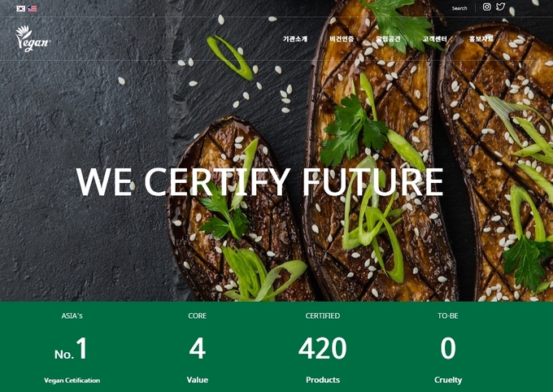Click the No.1 statistic under ASIA's

click(71, 349)
